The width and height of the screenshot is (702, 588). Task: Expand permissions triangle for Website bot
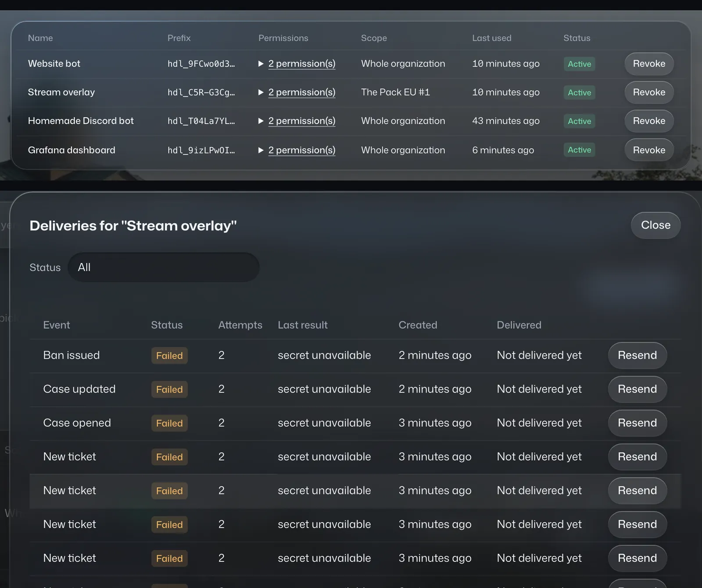(261, 64)
